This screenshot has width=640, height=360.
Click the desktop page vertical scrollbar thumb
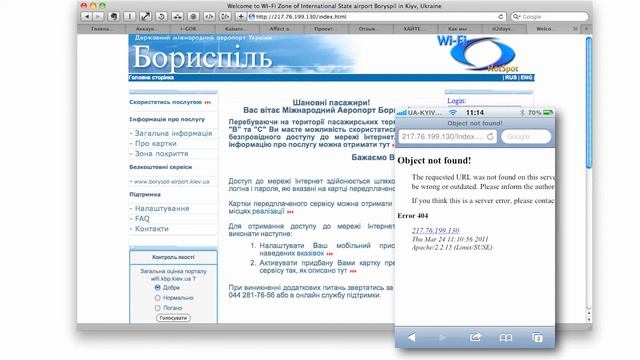tap(589, 102)
